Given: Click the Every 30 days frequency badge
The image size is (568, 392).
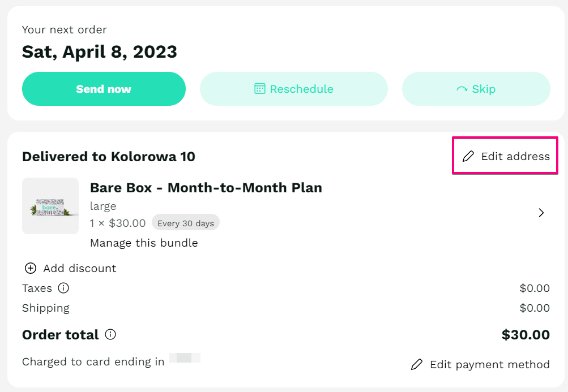Looking at the screenshot, I should (186, 223).
